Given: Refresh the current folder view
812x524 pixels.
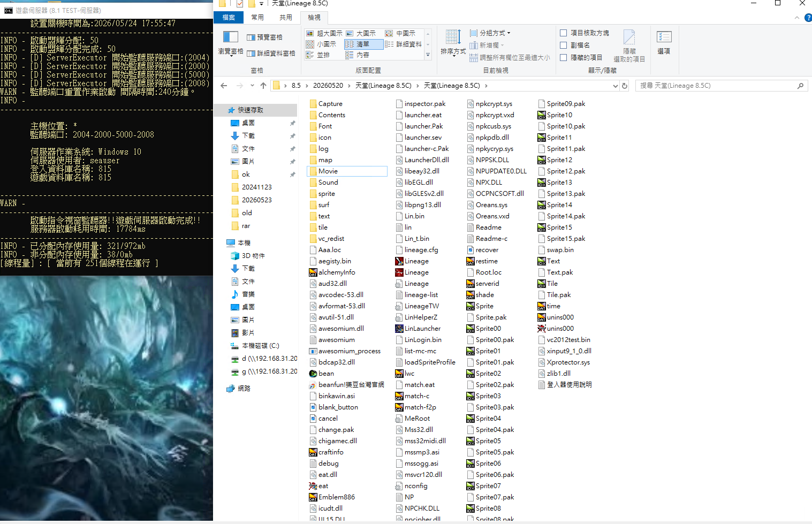Looking at the screenshot, I should point(624,86).
